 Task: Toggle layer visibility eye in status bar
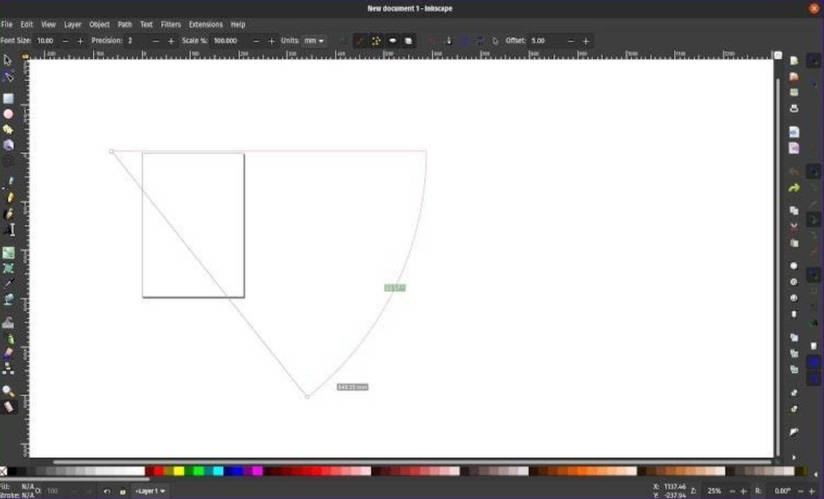107,491
